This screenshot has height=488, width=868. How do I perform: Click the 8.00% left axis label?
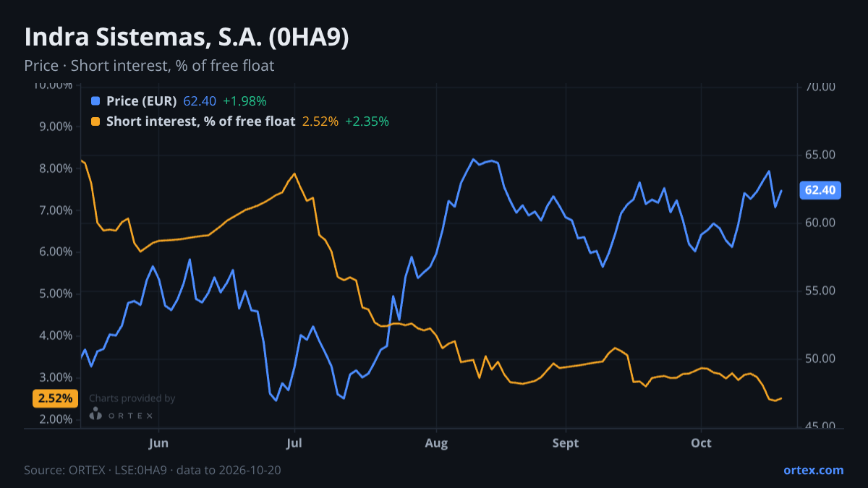55,168
